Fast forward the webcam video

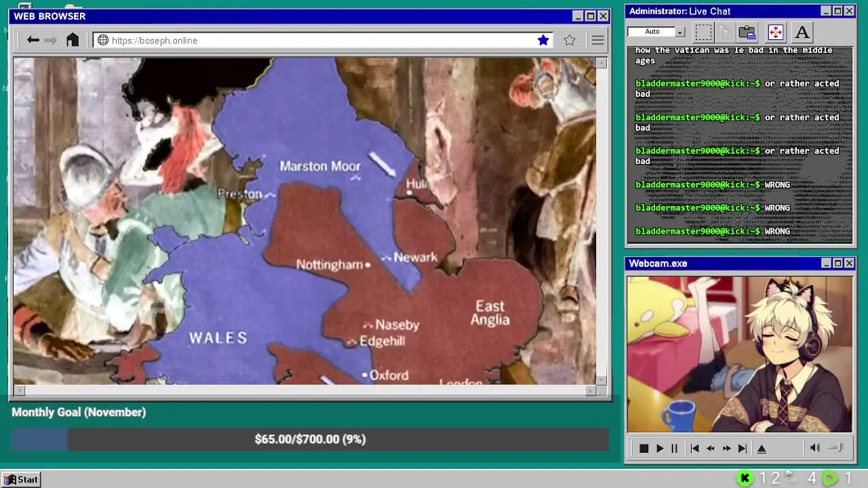[726, 448]
